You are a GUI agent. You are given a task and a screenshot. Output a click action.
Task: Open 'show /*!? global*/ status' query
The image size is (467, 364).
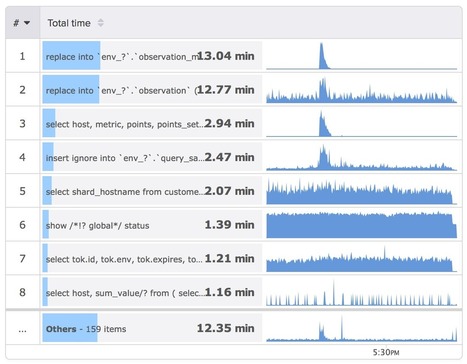pyautogui.click(x=152, y=225)
